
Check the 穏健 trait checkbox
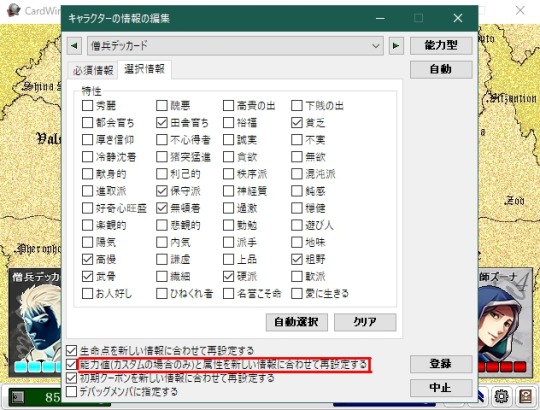pos(297,208)
